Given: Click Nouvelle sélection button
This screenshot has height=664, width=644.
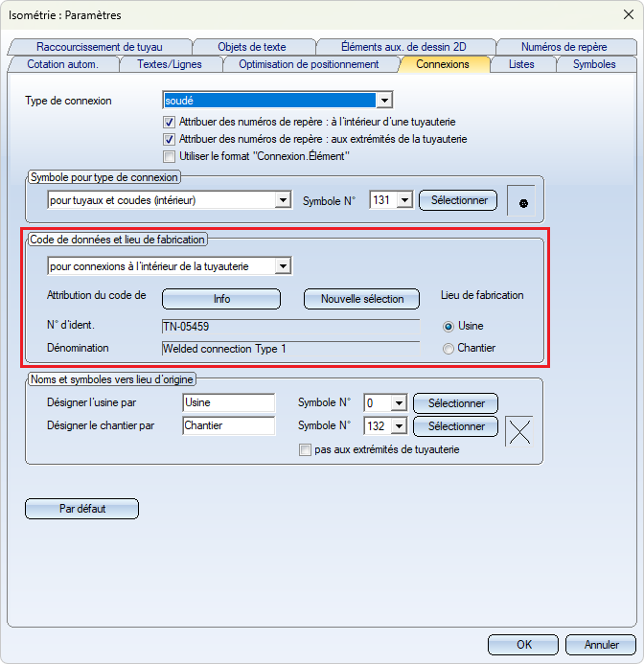Looking at the screenshot, I should 362,299.
